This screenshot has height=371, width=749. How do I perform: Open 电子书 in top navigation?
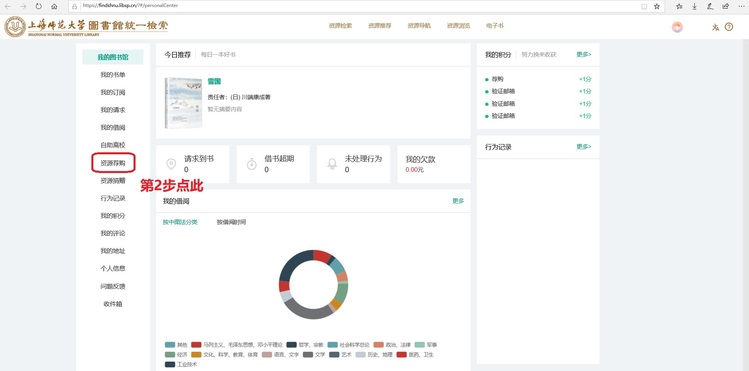click(x=495, y=26)
